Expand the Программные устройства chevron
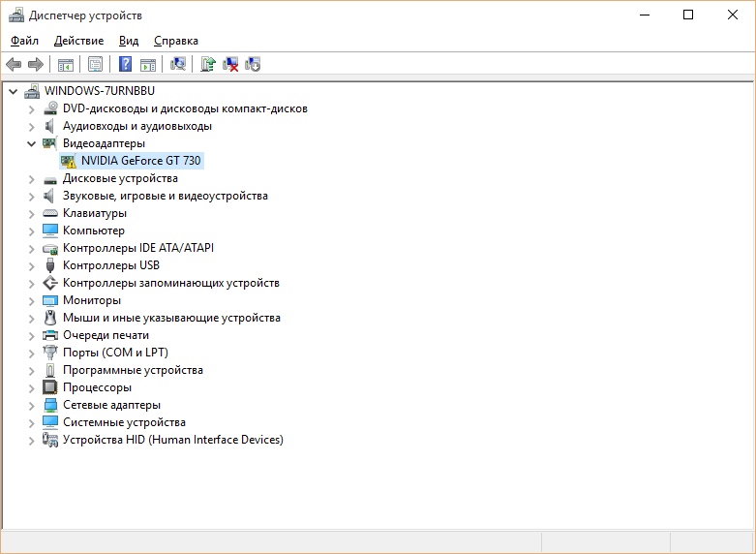Viewport: 756px width, 554px height. pyautogui.click(x=32, y=371)
